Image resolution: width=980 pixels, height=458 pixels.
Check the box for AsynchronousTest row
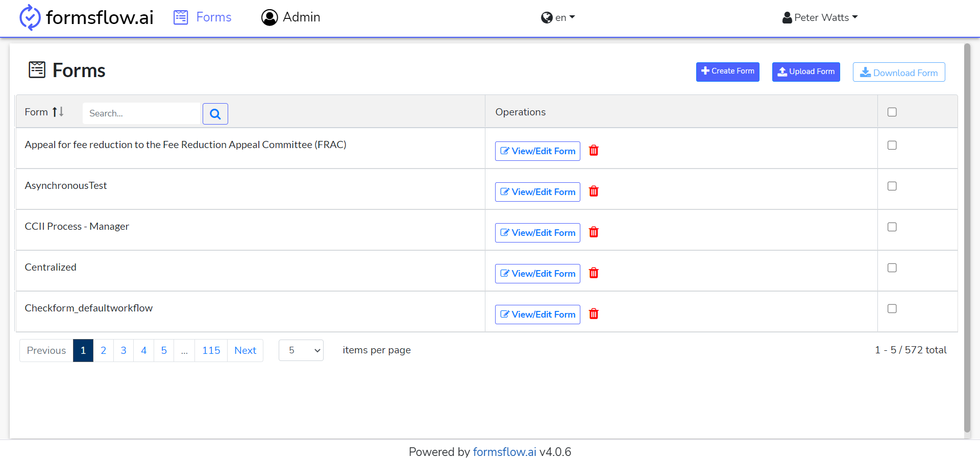pyautogui.click(x=892, y=186)
